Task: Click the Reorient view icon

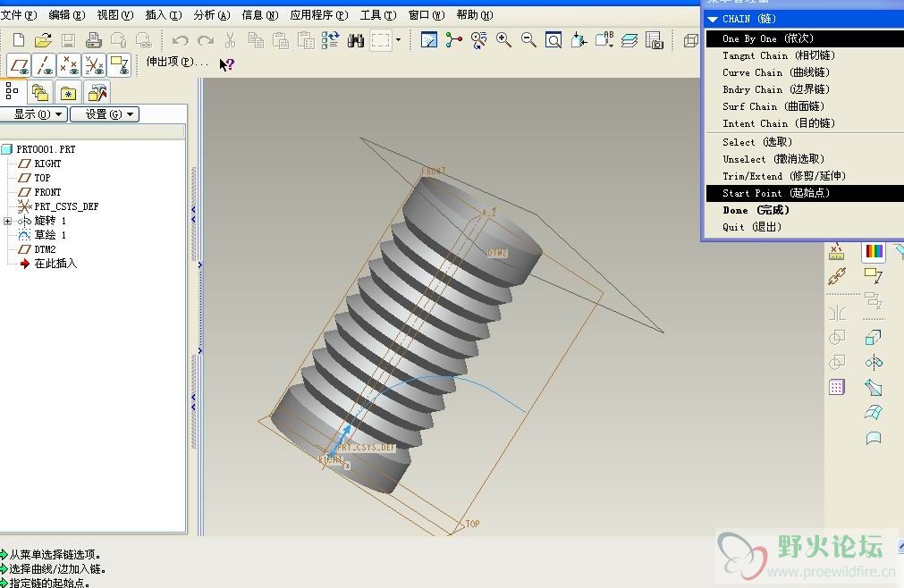Action: tap(579, 39)
